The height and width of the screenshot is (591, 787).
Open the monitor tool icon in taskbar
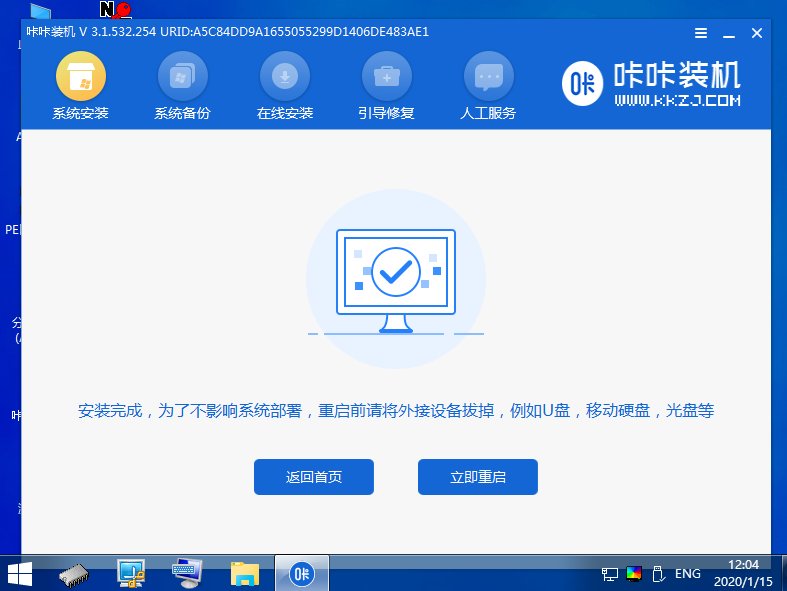point(131,573)
